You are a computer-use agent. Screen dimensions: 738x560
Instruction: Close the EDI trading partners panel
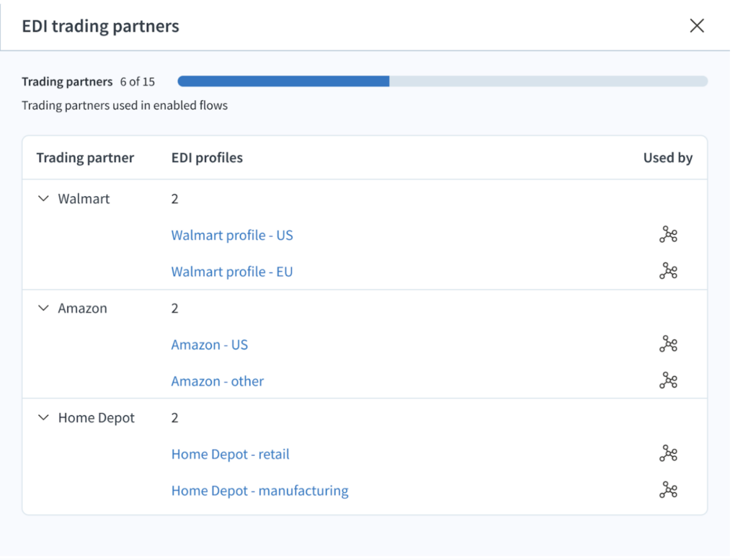(x=696, y=26)
